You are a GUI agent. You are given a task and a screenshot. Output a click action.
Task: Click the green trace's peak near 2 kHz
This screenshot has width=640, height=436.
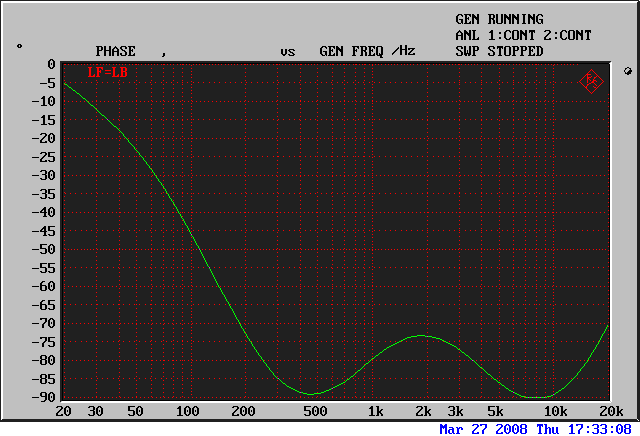tap(421, 336)
